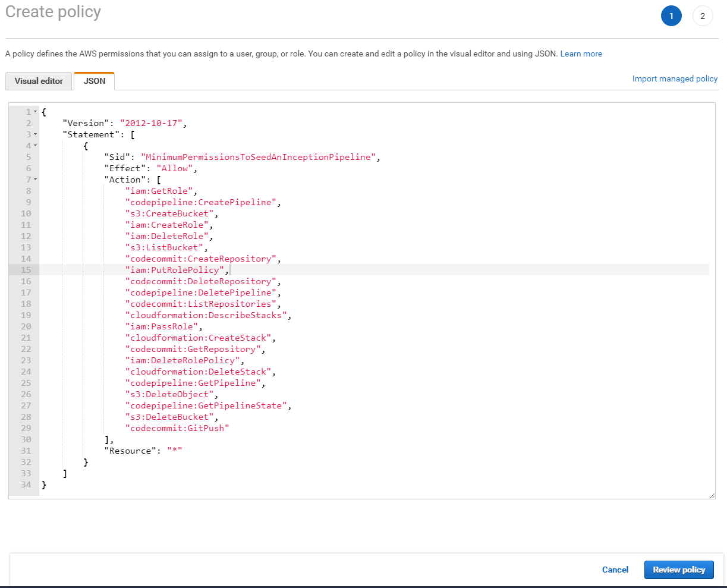Collapse the statement object fold on line 4
The width and height of the screenshot is (727, 588).
click(x=36, y=146)
